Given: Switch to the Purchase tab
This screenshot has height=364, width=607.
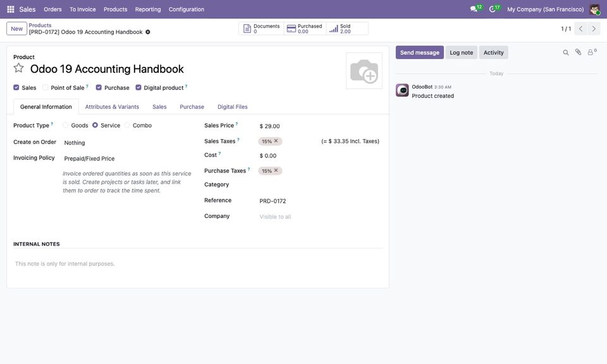Looking at the screenshot, I should point(192,107).
